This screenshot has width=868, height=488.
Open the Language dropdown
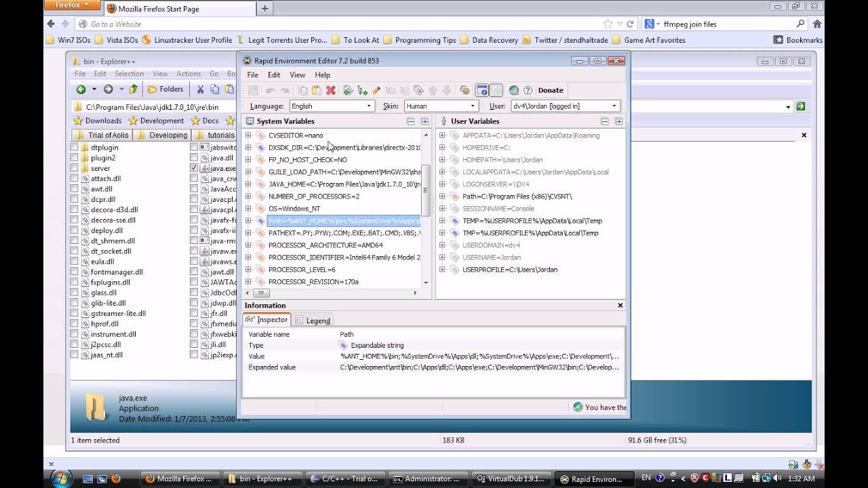point(332,106)
